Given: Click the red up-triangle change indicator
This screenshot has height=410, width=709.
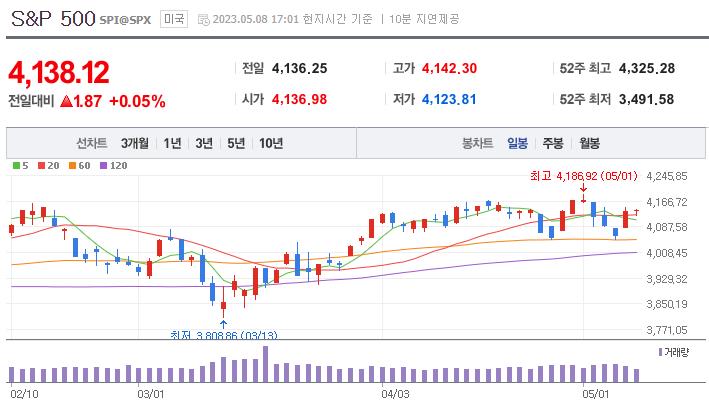Looking at the screenshot, I should (66, 101).
